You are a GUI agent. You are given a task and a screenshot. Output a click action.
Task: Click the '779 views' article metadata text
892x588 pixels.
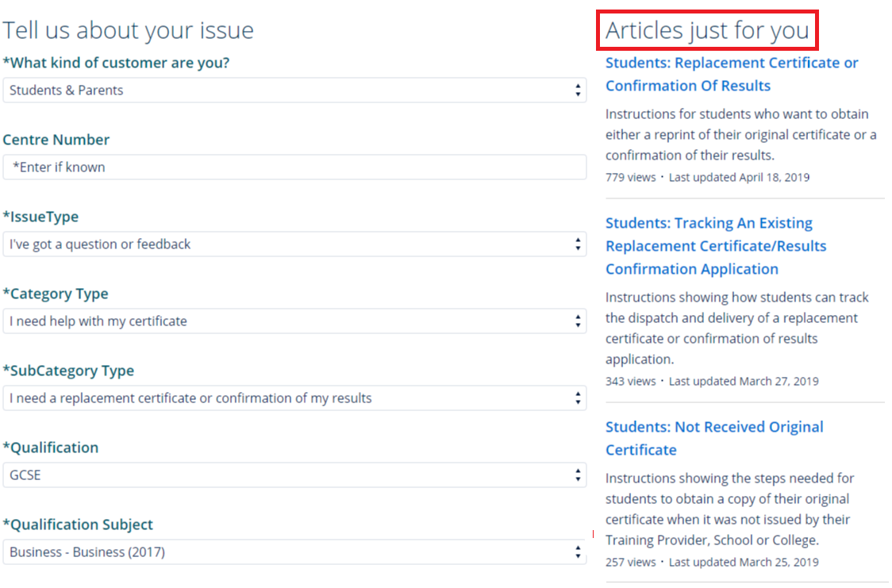(630, 178)
